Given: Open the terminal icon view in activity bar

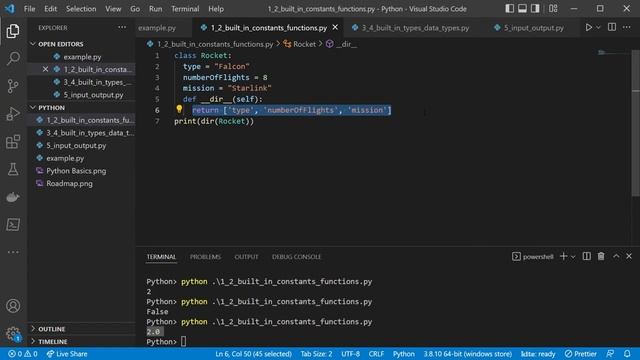Looking at the screenshot, I should tap(13, 224).
